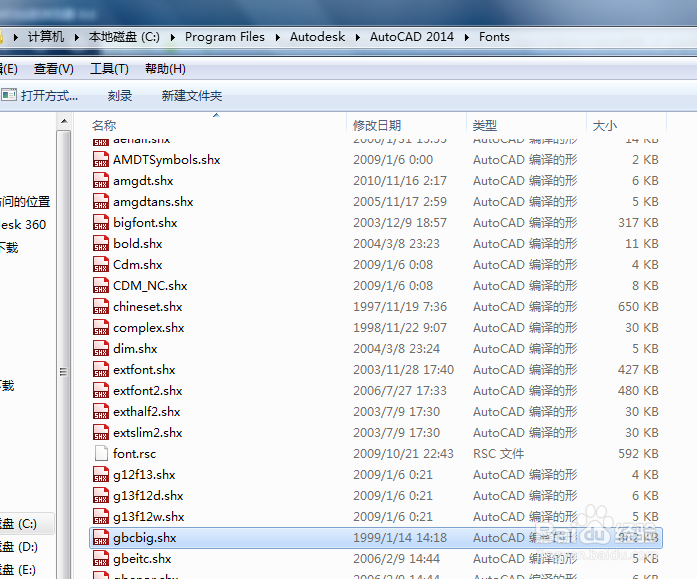Expand the arrow after 本地磁盘 (C:)

[172, 37]
